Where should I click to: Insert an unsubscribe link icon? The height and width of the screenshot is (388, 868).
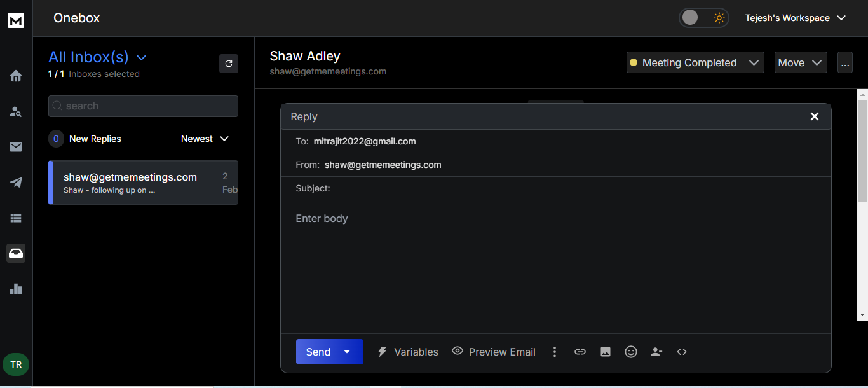pyautogui.click(x=656, y=351)
